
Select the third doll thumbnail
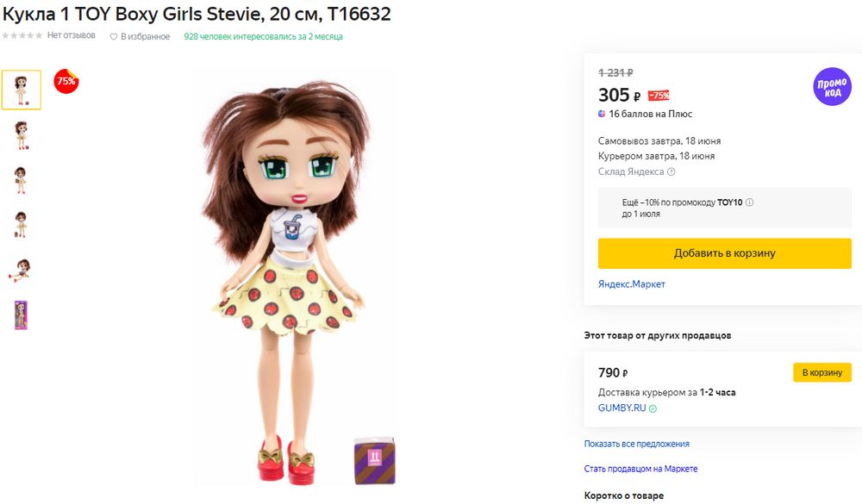[x=21, y=180]
